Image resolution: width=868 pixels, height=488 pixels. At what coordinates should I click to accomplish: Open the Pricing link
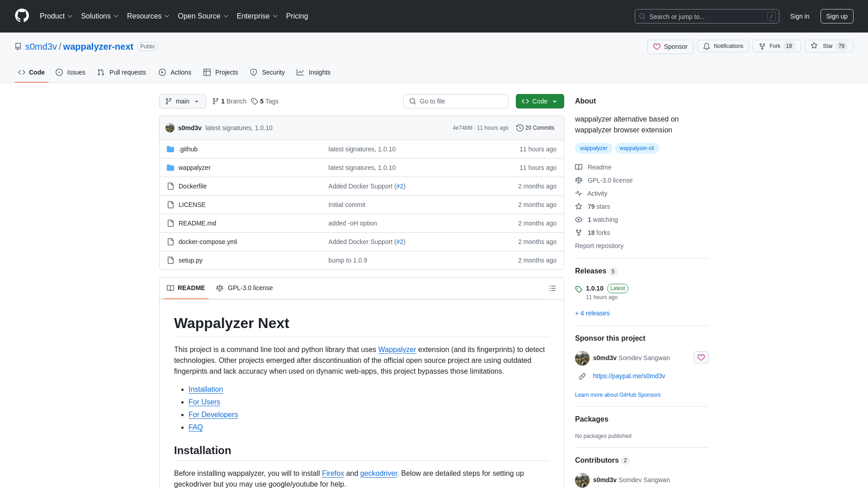pyautogui.click(x=297, y=16)
